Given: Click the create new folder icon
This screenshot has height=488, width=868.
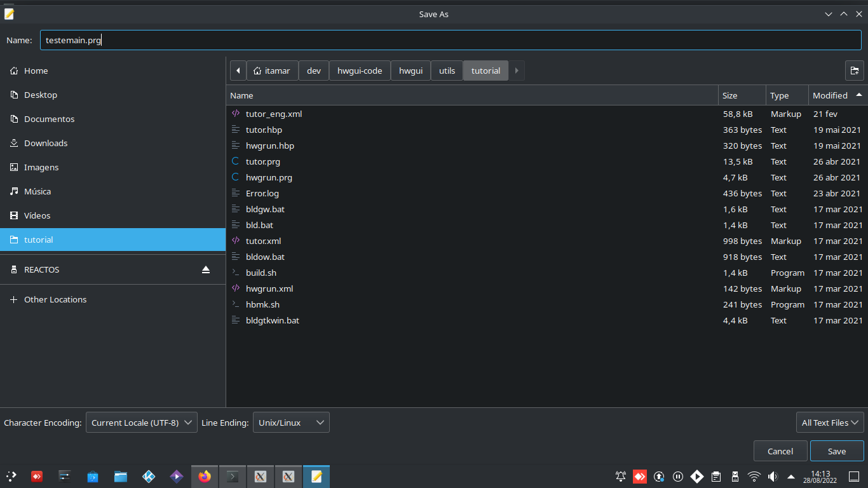Looking at the screenshot, I should (854, 71).
